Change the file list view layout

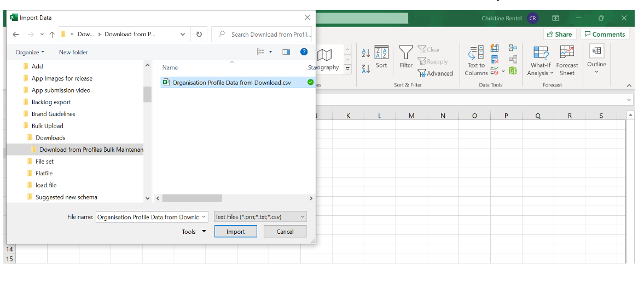(261, 52)
